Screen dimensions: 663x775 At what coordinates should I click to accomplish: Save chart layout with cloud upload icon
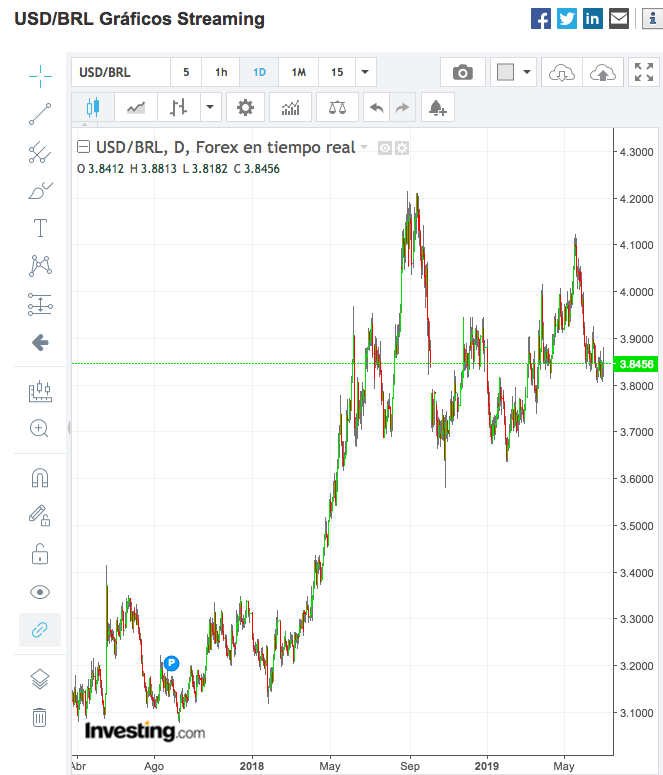[x=603, y=73]
